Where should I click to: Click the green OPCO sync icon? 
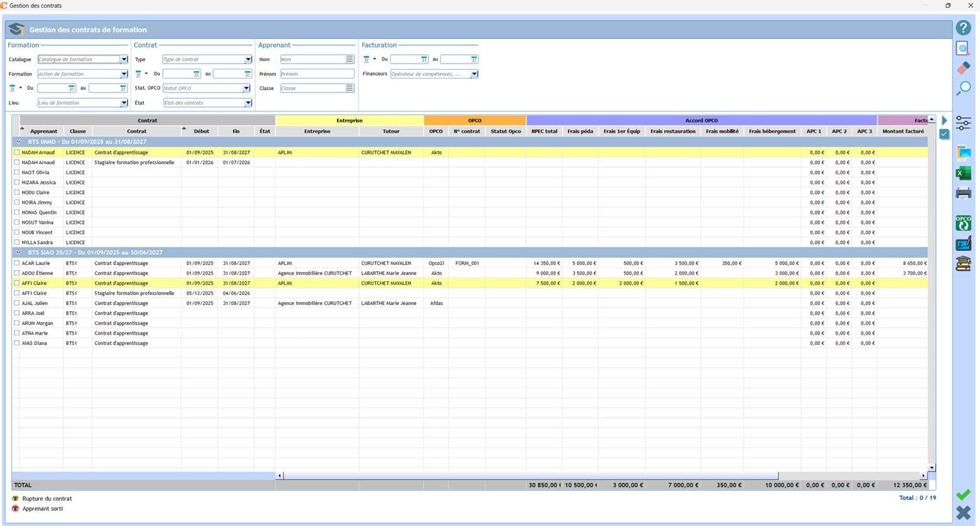pyautogui.click(x=963, y=223)
